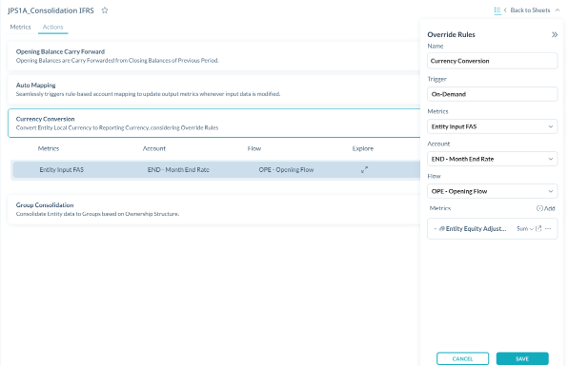Go Back to Sheets
The image size is (568, 366).
click(530, 10)
